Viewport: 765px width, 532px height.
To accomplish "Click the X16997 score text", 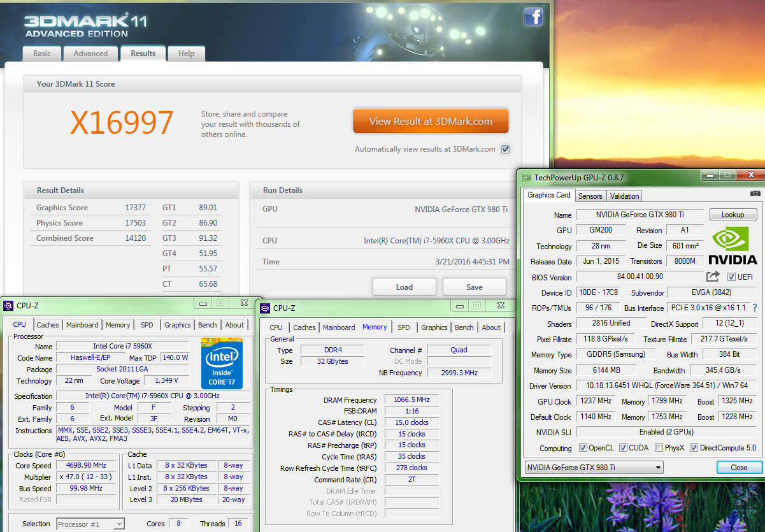I will 122,122.
